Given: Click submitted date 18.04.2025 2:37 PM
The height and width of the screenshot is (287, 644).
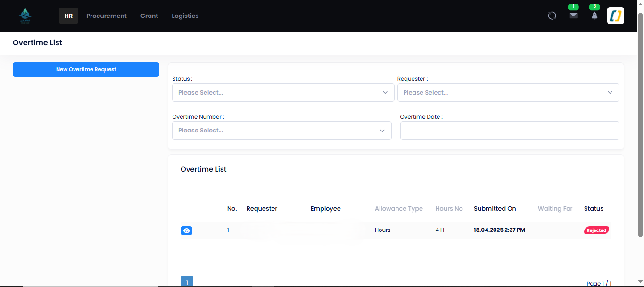Looking at the screenshot, I should pyautogui.click(x=499, y=230).
